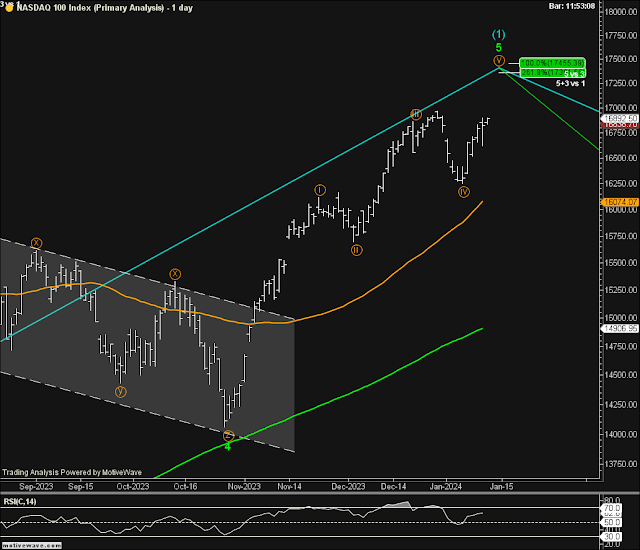Image resolution: width=640 pixels, height=550 pixels.
Task: Click the 17500.00 price axis label
Action: click(x=620, y=59)
